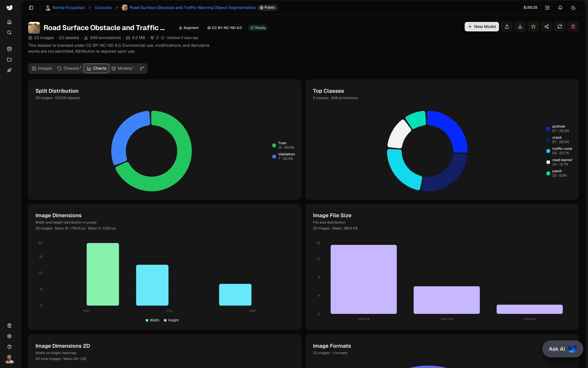Switch to the Classes tab
Screen dimensions: 588x368
69,68
